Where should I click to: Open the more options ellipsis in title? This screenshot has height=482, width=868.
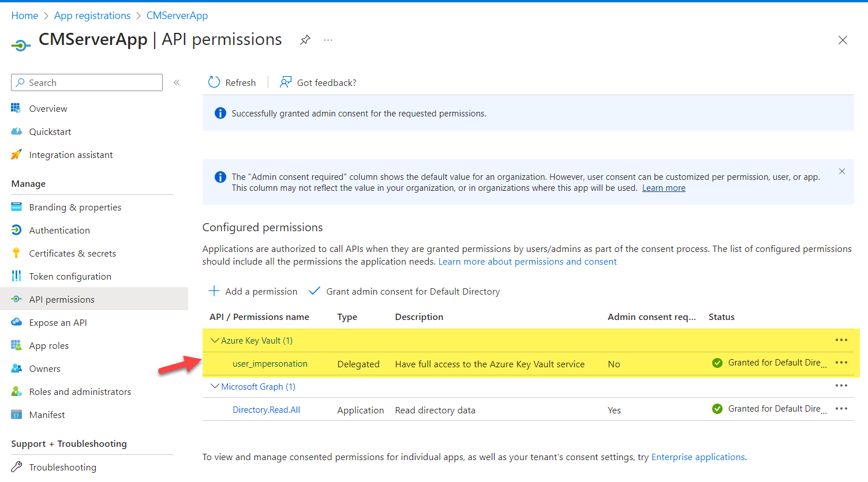click(328, 40)
